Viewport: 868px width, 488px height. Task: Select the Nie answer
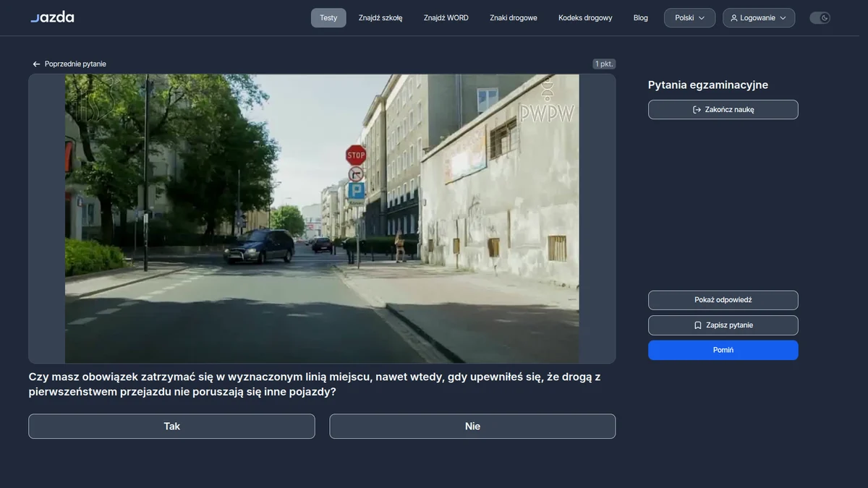(x=472, y=427)
